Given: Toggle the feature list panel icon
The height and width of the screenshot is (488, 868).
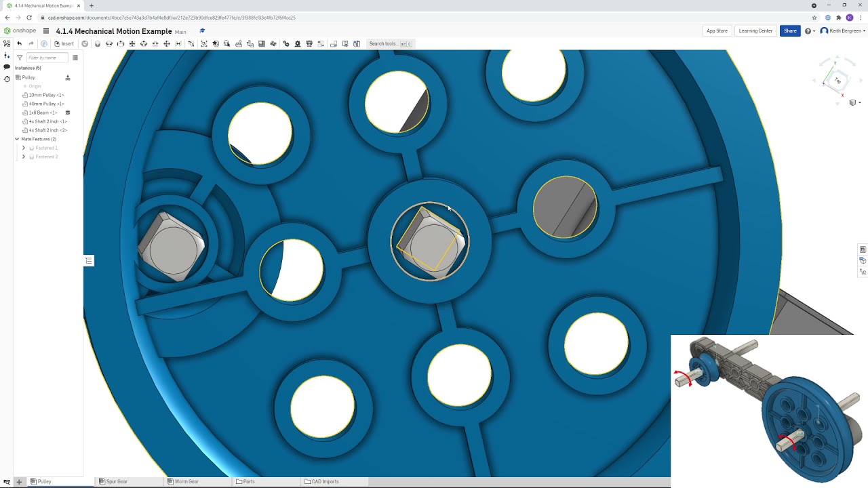Looking at the screenshot, I should point(7,43).
